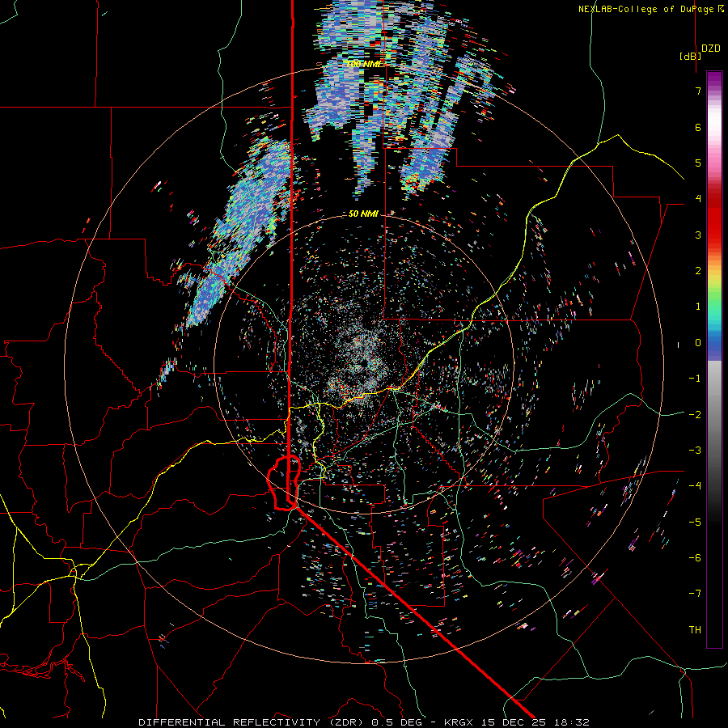Click the 5 value on color legend
Screen dimensions: 728x728
point(698,163)
